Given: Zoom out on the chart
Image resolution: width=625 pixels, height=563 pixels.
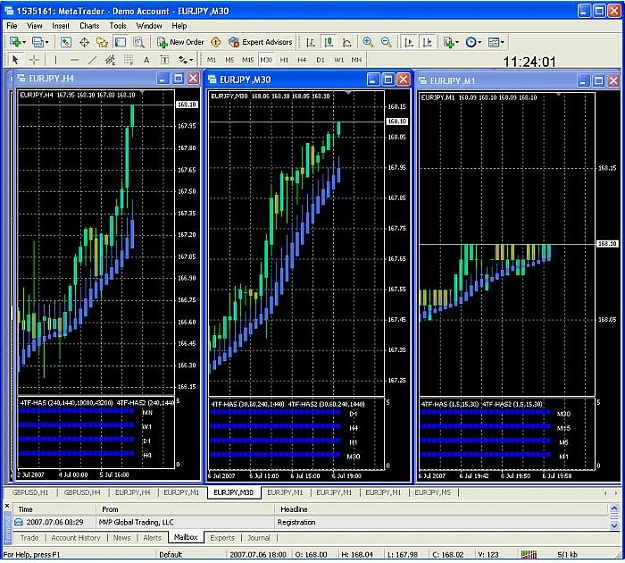Looking at the screenshot, I should point(386,42).
